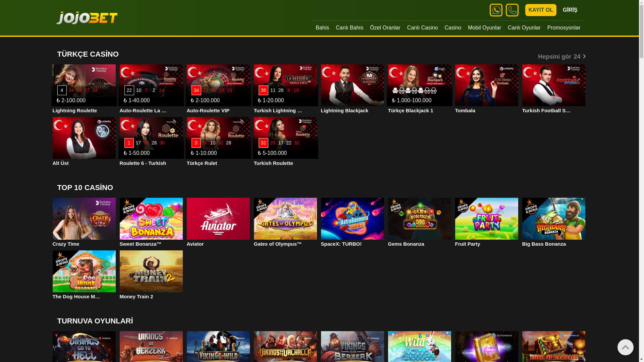Open Vikings Go To Valhalla game
Viewport: 644px width, 362px height.
pyautogui.click(x=285, y=347)
